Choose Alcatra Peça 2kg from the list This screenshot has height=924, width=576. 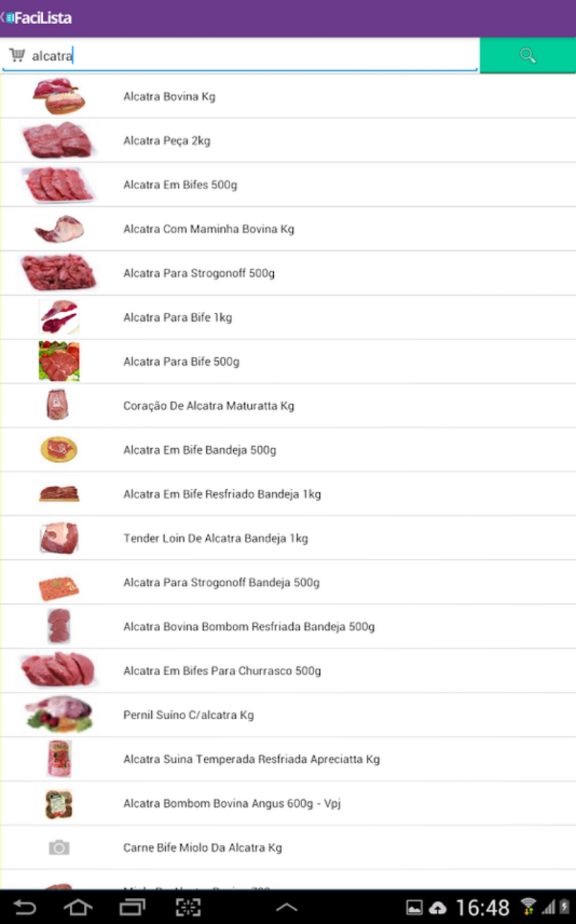[x=167, y=141]
